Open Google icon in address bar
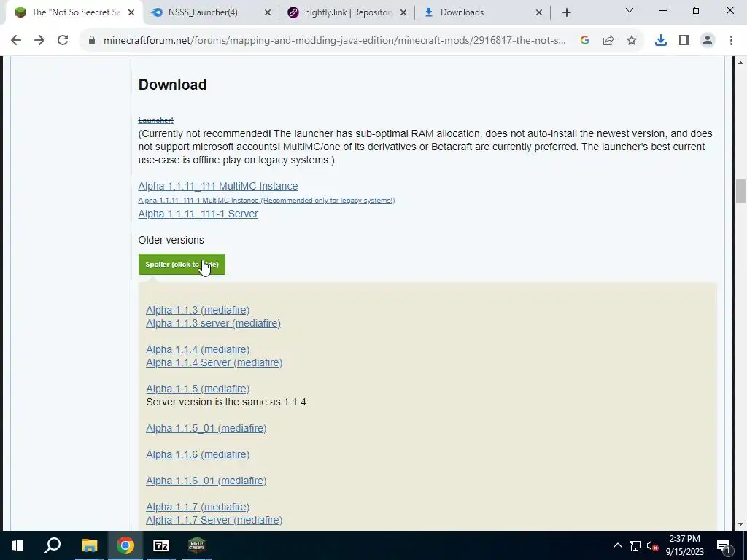This screenshot has width=747, height=560. pyautogui.click(x=584, y=41)
